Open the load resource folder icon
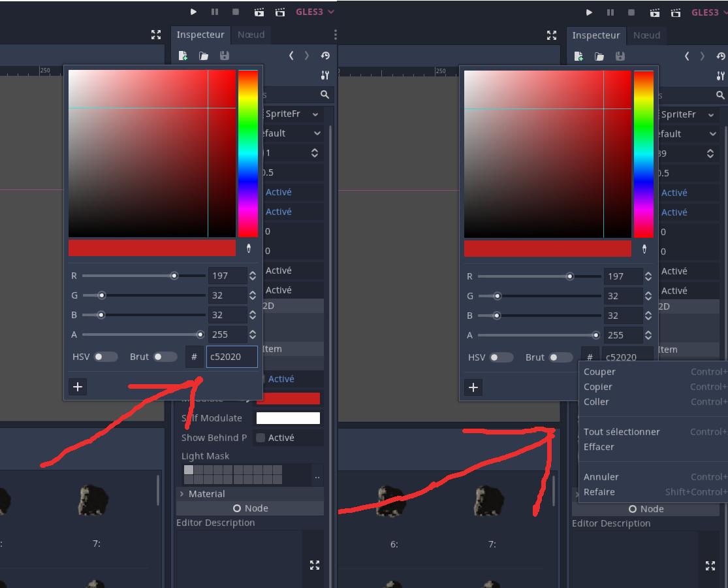Image resolution: width=728 pixels, height=588 pixels. point(203,56)
